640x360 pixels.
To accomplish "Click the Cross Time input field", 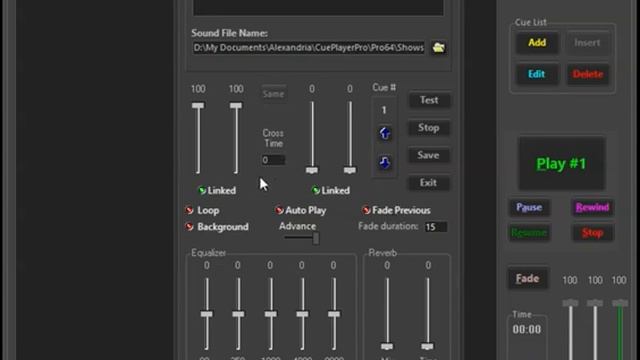I will tap(273, 160).
